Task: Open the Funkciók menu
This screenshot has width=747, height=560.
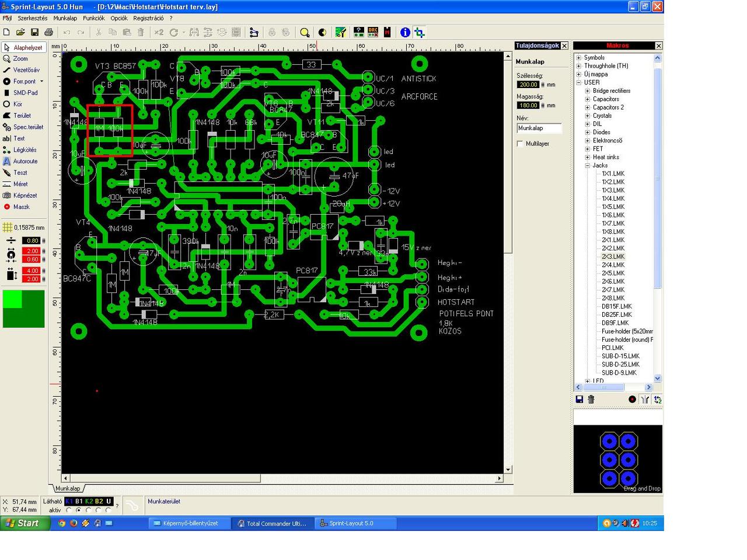Action: 94,18
